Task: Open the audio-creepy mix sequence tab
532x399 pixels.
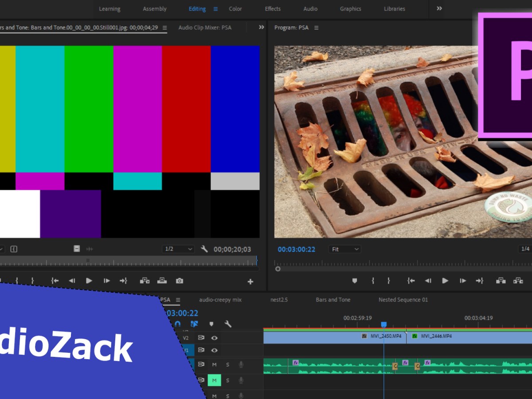Action: point(220,300)
